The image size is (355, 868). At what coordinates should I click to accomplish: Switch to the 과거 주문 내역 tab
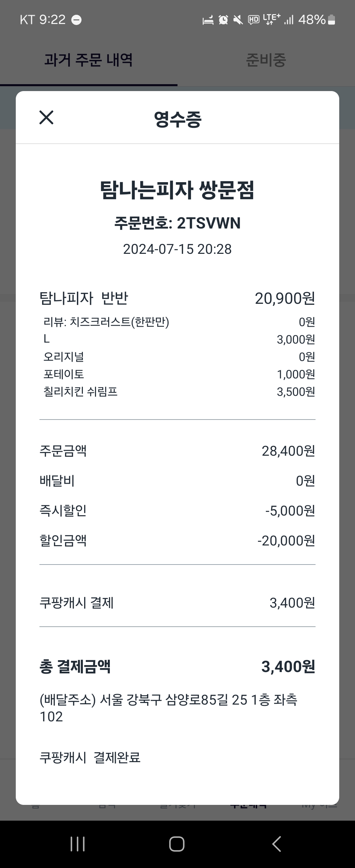[x=88, y=60]
